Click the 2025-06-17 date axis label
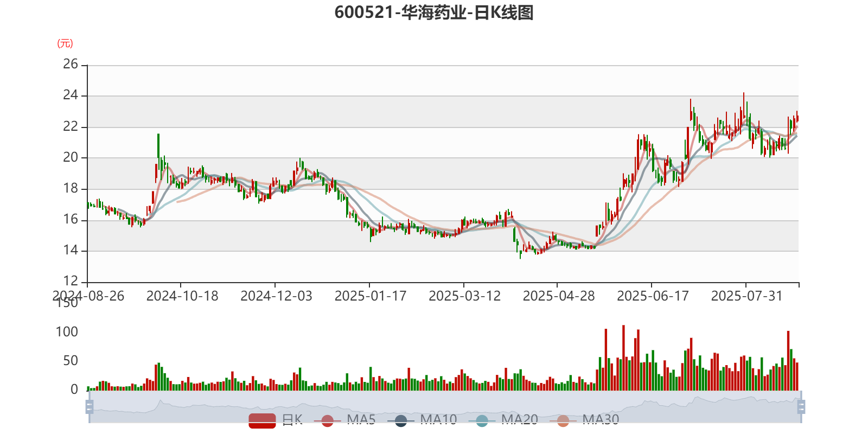This screenshot has height=434, width=868. click(653, 296)
